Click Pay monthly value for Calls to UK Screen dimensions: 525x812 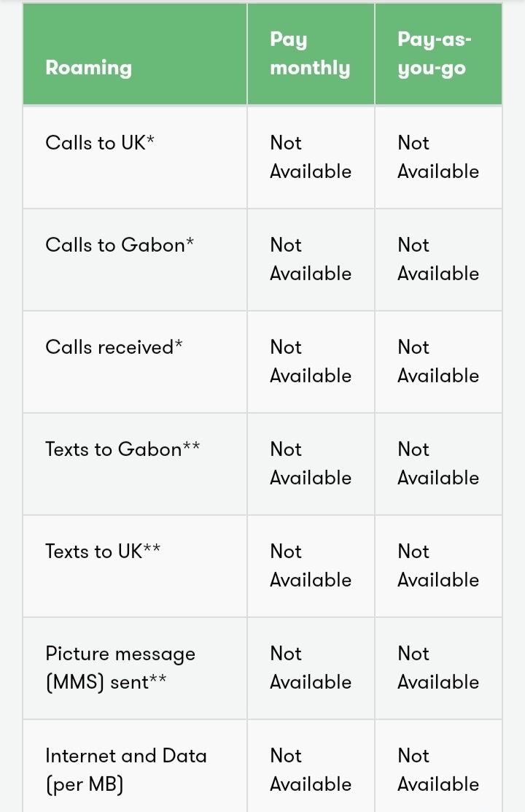point(311,157)
